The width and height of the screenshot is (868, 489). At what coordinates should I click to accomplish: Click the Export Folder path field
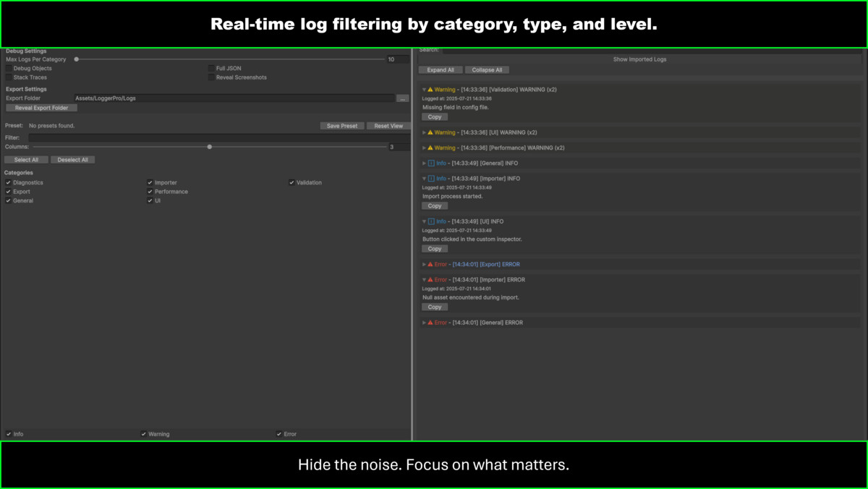coord(234,98)
